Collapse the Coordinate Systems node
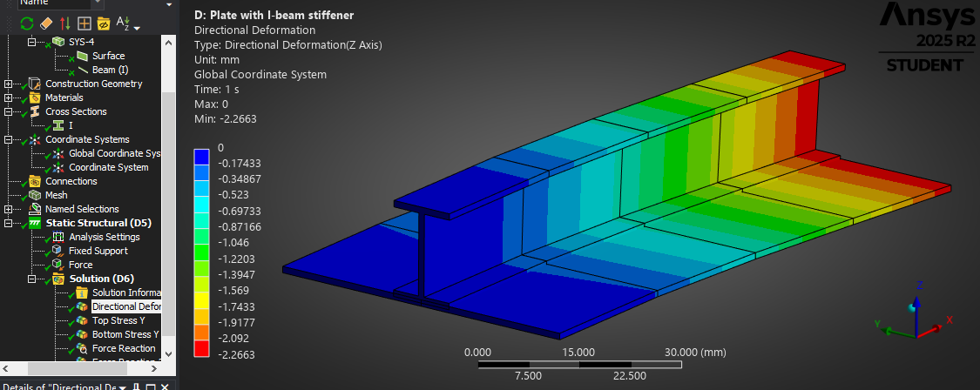 pos(8,139)
